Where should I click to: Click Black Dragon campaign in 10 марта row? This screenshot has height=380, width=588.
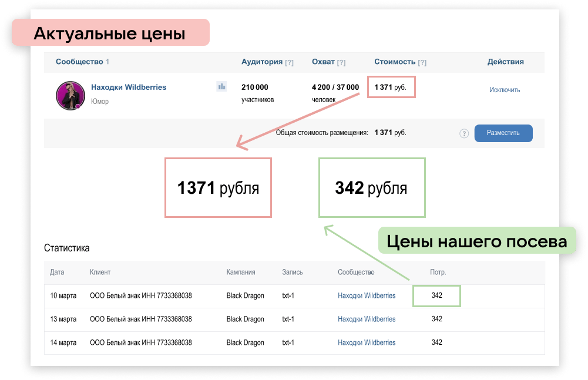[x=246, y=295]
